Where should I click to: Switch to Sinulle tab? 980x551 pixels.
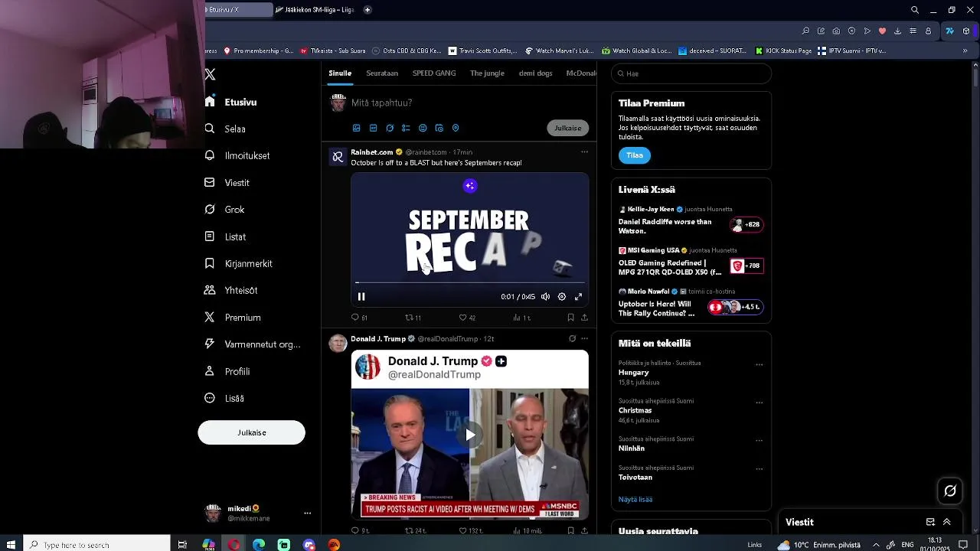point(340,73)
